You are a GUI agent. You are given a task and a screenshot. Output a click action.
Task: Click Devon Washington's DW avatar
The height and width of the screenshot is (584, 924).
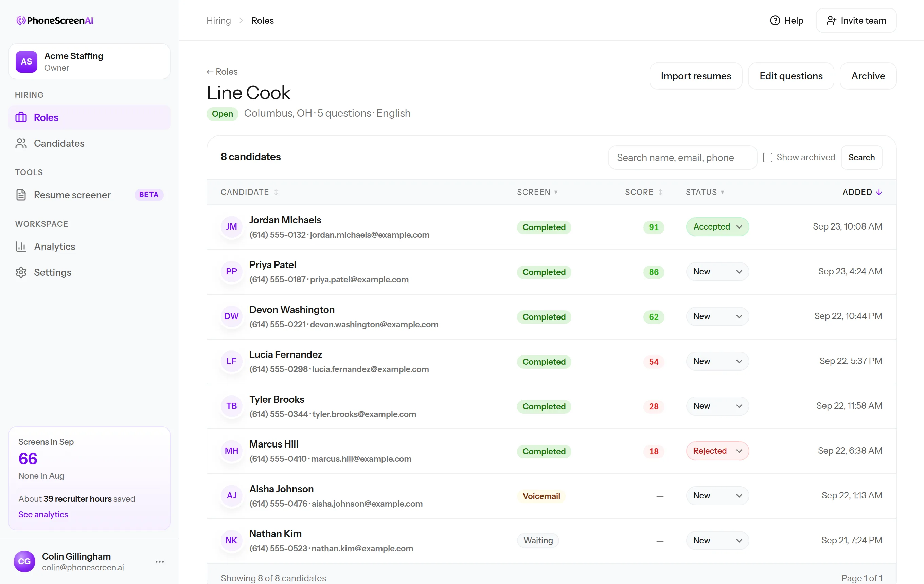(x=231, y=316)
